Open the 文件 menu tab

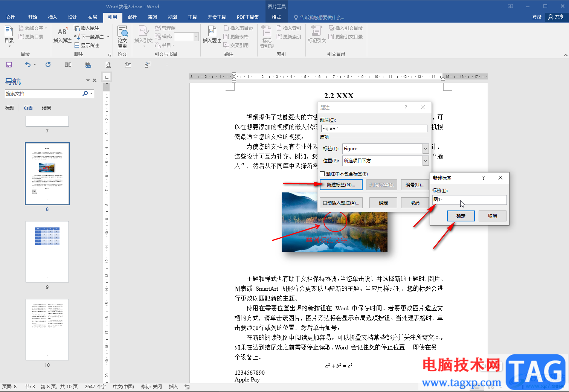click(x=11, y=17)
